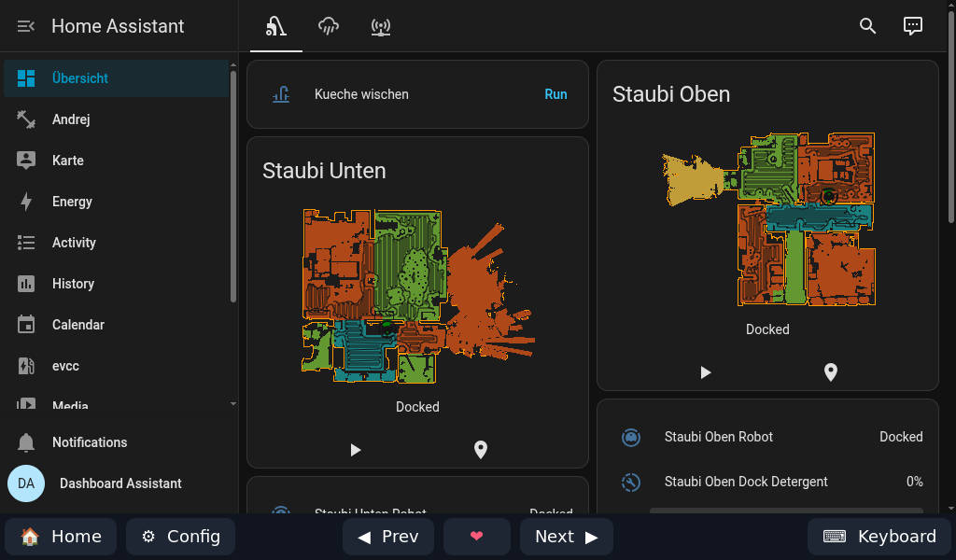This screenshot has height=560, width=956.
Task: Locate Staubi Unten with pin icon
Action: (x=481, y=450)
